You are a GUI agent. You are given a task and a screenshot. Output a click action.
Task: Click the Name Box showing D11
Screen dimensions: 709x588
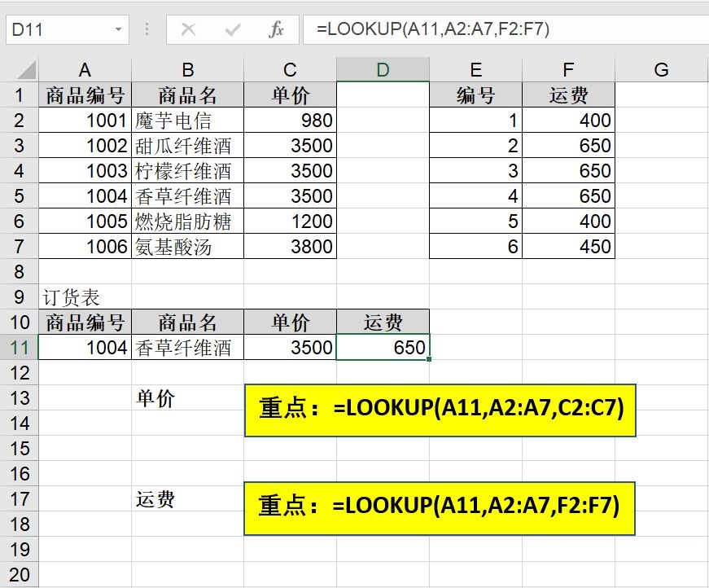pyautogui.click(x=57, y=30)
